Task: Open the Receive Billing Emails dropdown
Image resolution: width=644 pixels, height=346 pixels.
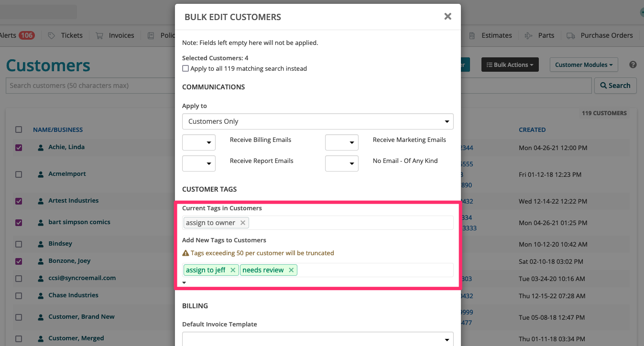Action: coord(199,142)
